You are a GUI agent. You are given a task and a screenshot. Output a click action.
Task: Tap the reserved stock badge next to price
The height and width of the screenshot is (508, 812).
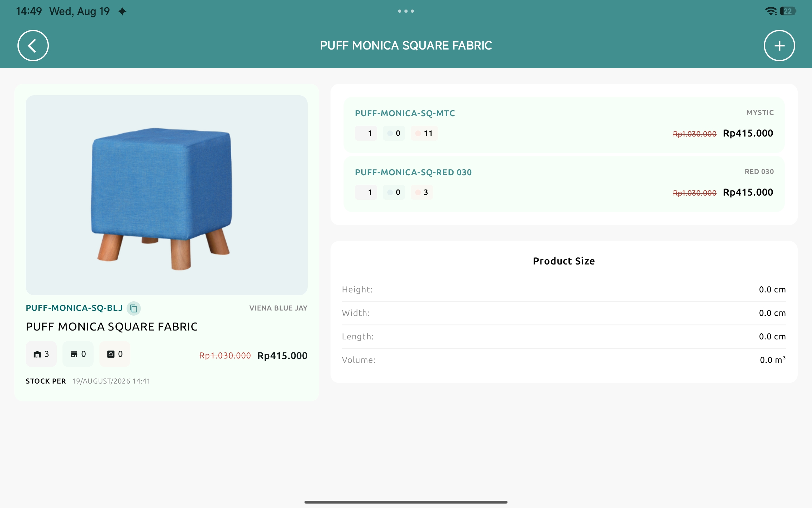pyautogui.click(x=115, y=354)
